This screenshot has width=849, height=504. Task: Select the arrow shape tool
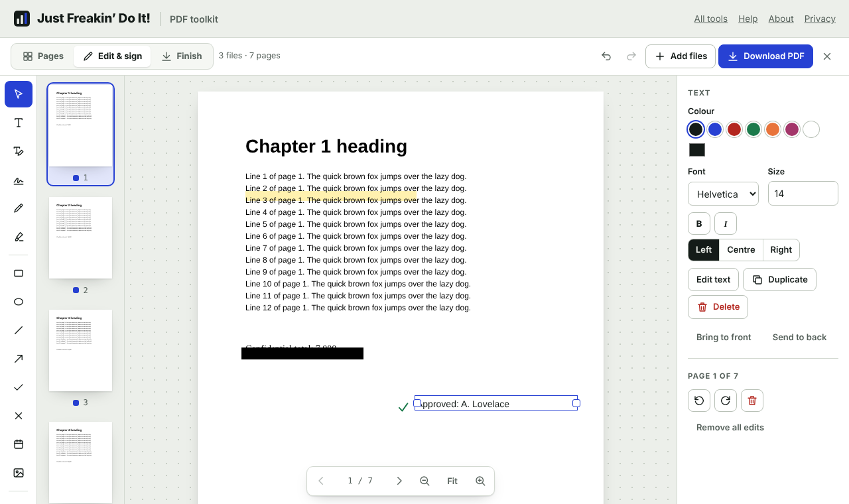[x=19, y=359]
